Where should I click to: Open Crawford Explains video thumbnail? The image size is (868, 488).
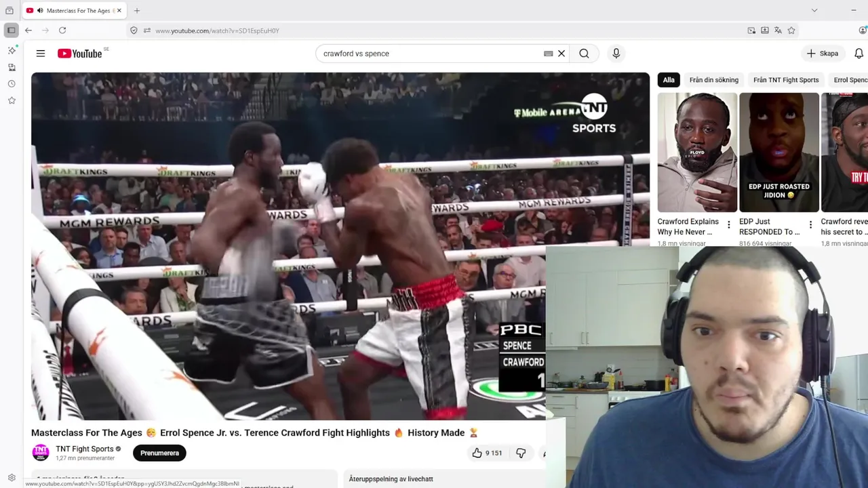(x=697, y=152)
